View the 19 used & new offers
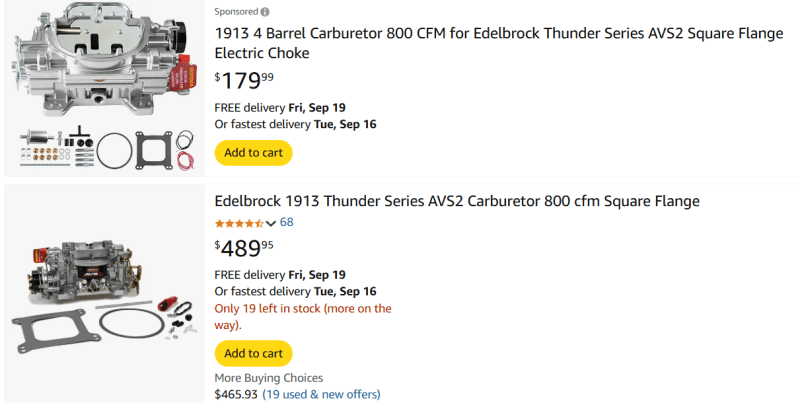This screenshot has height=403, width=800. pyautogui.click(x=321, y=394)
